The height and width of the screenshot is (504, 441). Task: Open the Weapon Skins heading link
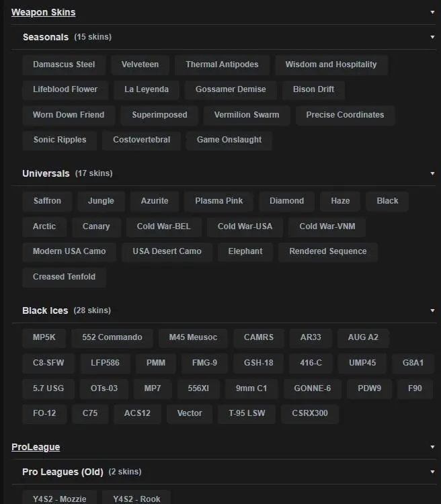pos(43,12)
